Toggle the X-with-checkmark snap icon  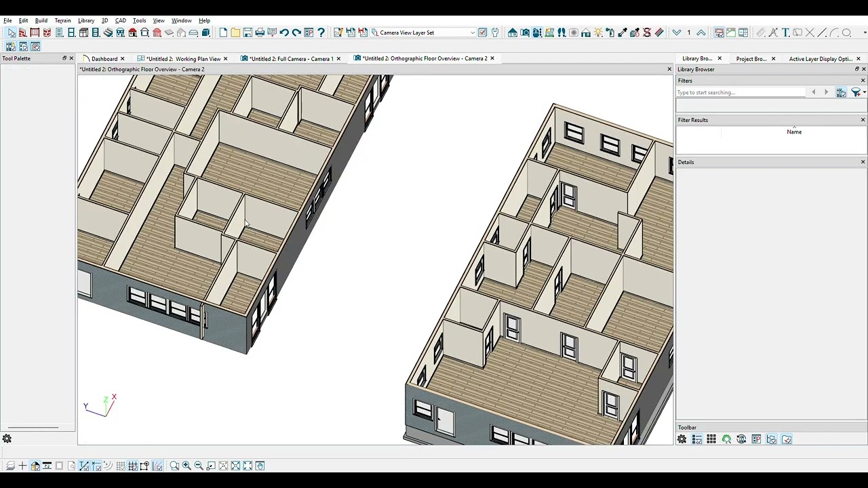click(x=97, y=466)
